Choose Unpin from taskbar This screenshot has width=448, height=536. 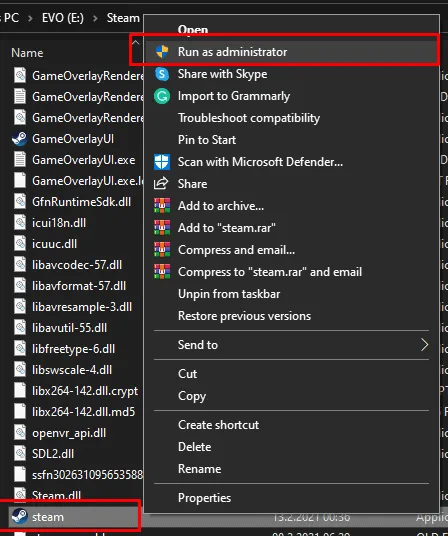[x=292, y=294]
